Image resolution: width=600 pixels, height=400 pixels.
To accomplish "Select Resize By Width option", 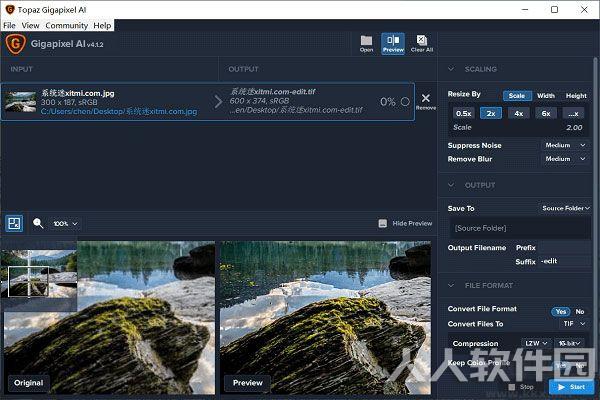I will click(546, 96).
